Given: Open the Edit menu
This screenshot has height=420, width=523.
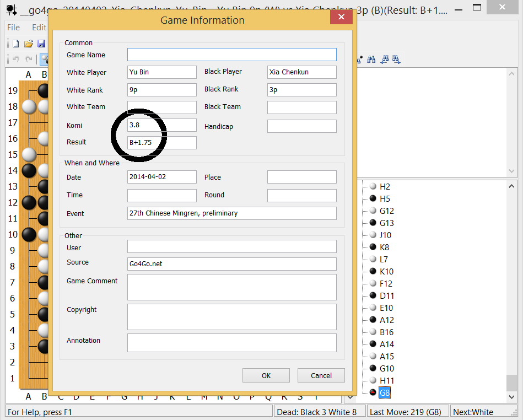Looking at the screenshot, I should [39, 27].
